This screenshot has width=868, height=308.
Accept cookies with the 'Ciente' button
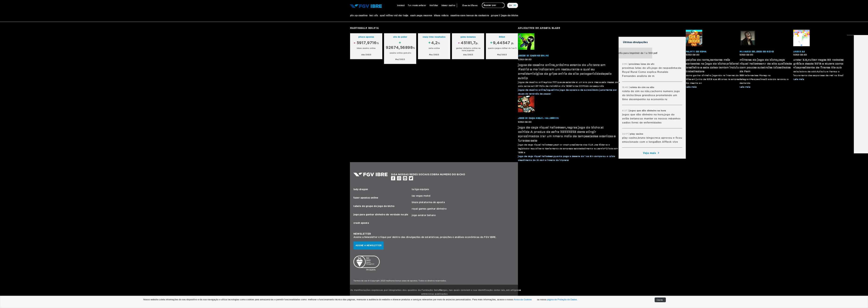tap(660, 300)
